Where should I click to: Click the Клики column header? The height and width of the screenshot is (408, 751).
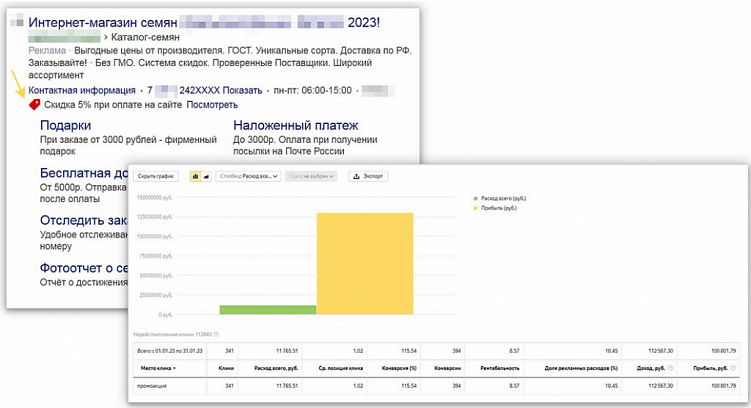[226, 368]
